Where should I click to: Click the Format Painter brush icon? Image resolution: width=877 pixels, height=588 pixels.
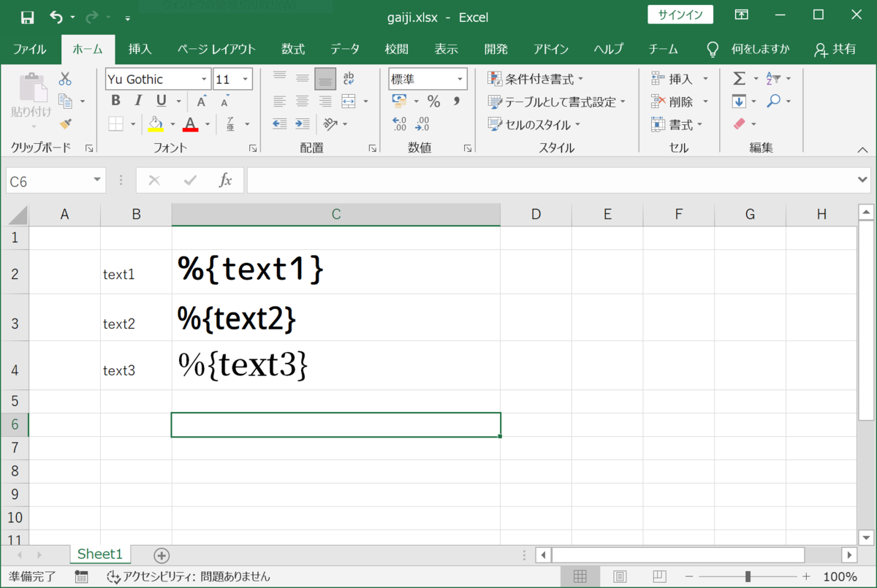click(x=65, y=124)
